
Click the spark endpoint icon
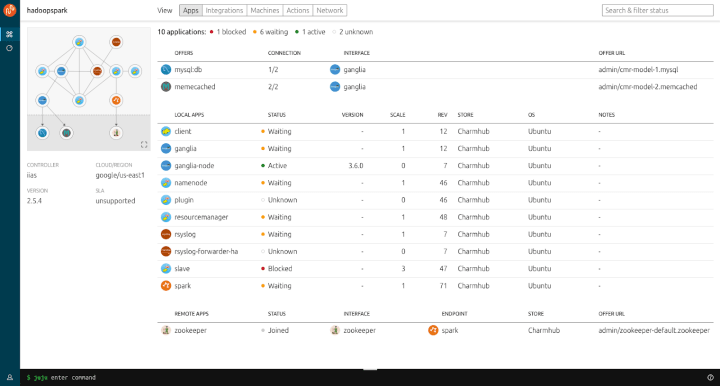[x=433, y=330]
